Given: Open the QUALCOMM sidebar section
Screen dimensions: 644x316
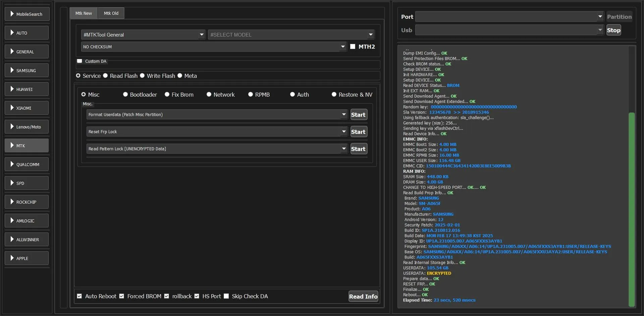Looking at the screenshot, I should [x=27, y=164].
